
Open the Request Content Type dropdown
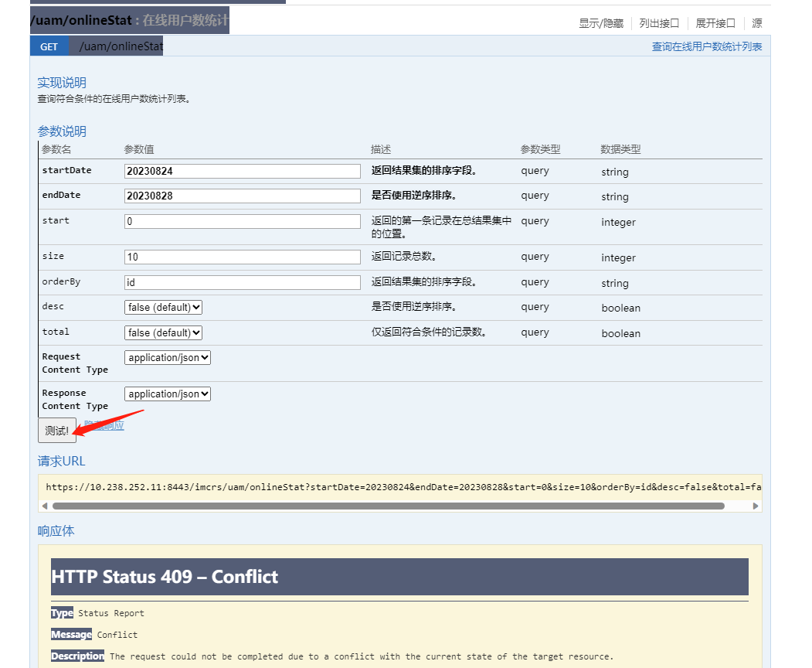pyautogui.click(x=168, y=357)
